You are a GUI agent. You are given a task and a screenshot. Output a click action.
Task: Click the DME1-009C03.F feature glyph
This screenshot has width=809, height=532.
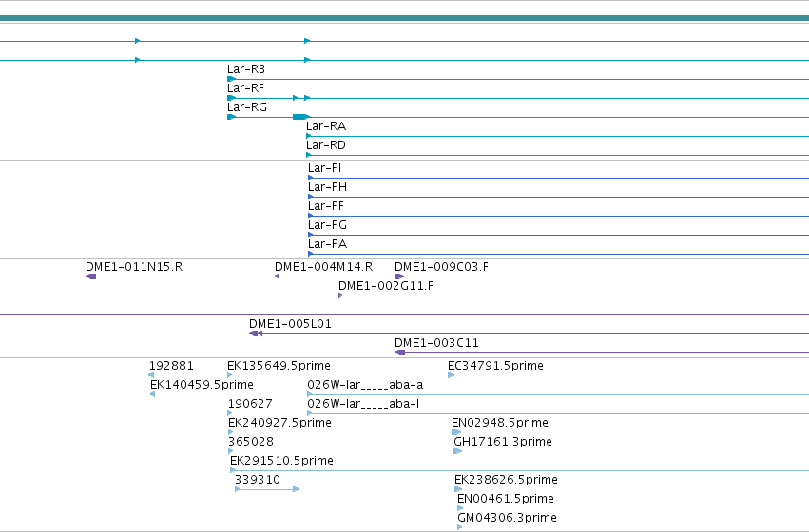[399, 276]
